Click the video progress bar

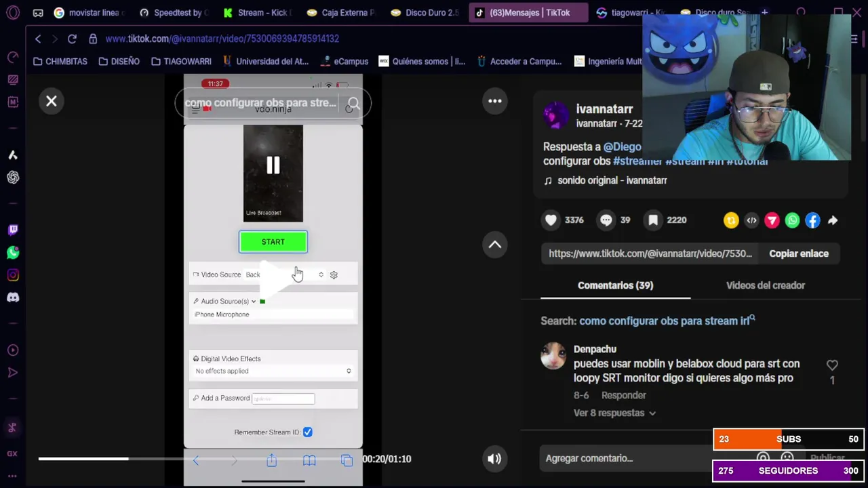coord(200,459)
